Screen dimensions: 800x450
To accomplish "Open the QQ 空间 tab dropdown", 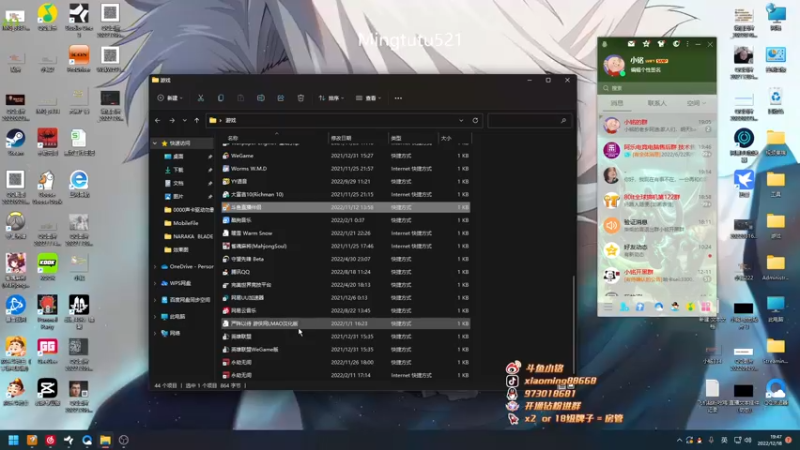I will [696, 103].
